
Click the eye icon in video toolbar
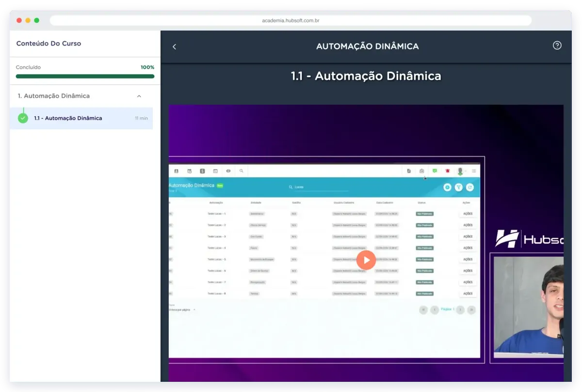(x=228, y=171)
